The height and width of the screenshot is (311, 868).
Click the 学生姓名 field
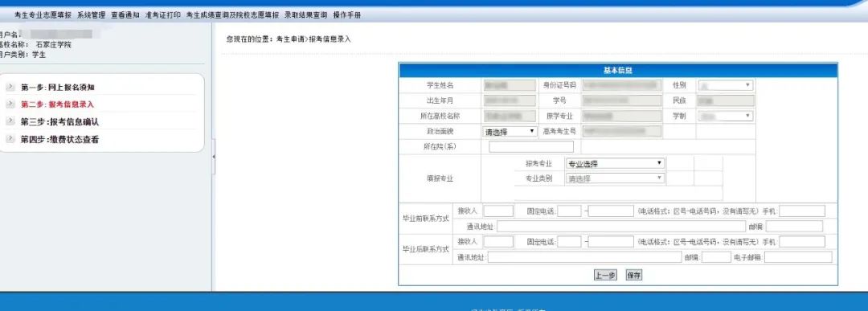tap(510, 85)
